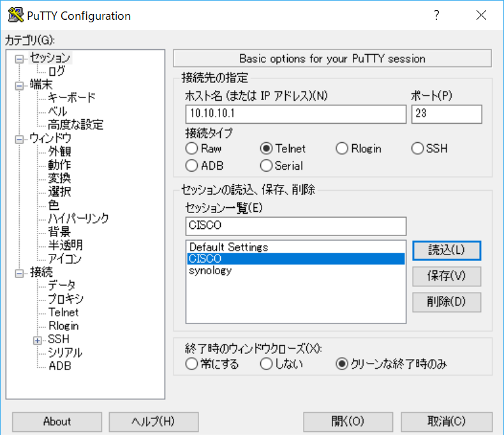This screenshot has width=504, height=435.
Task: Open the Telnet category in tree
Action: [63, 313]
